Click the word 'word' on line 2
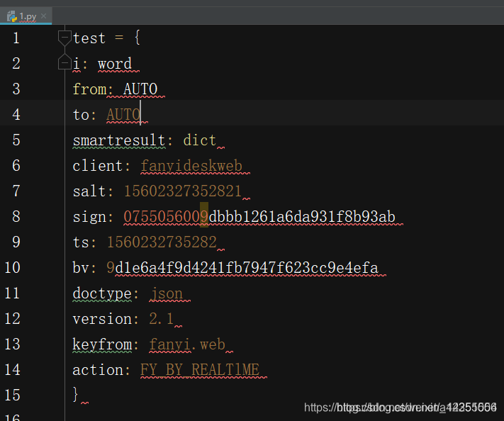Image resolution: width=504 pixels, height=421 pixels. pos(115,64)
